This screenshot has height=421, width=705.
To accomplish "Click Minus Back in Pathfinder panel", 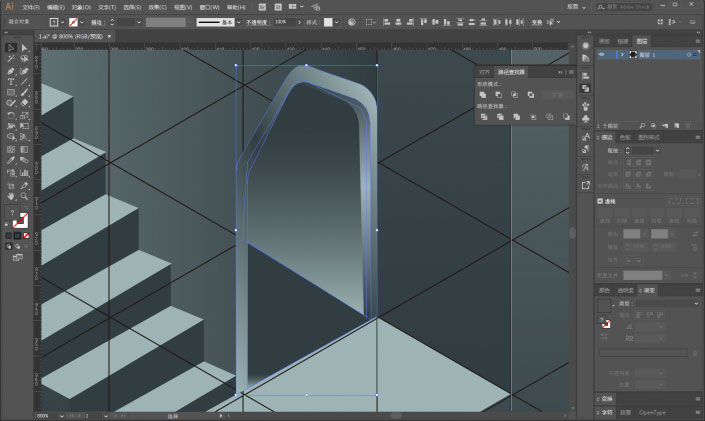I will click(x=566, y=117).
